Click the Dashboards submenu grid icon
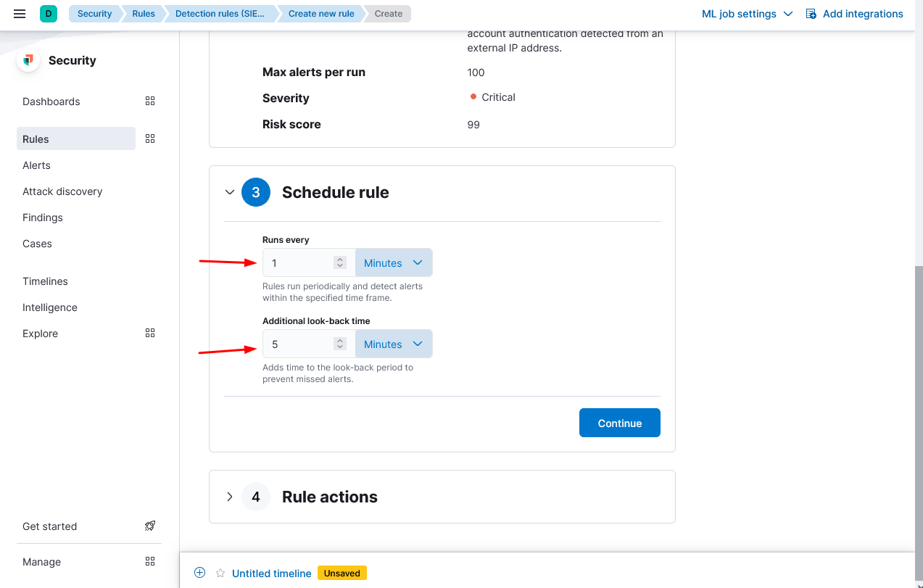 (x=150, y=102)
